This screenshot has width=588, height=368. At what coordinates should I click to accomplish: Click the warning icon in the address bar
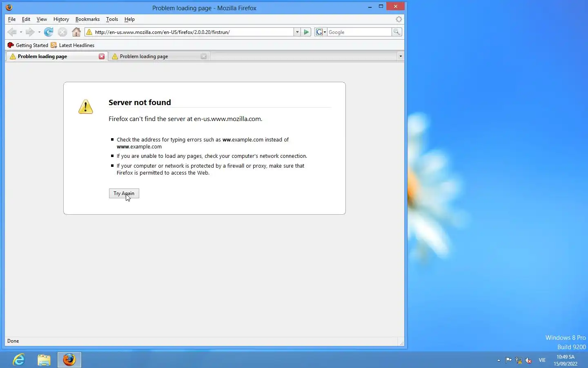click(x=89, y=32)
